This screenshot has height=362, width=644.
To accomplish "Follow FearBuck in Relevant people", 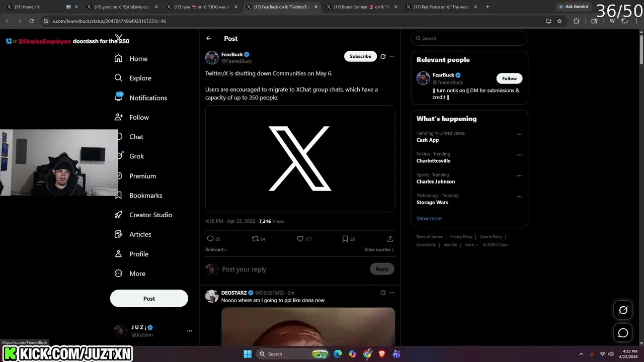I will click(x=509, y=78).
